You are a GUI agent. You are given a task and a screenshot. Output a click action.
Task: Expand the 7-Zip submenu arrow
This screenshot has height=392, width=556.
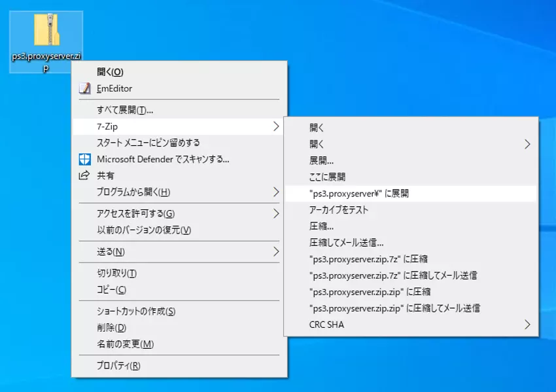pyautogui.click(x=275, y=126)
